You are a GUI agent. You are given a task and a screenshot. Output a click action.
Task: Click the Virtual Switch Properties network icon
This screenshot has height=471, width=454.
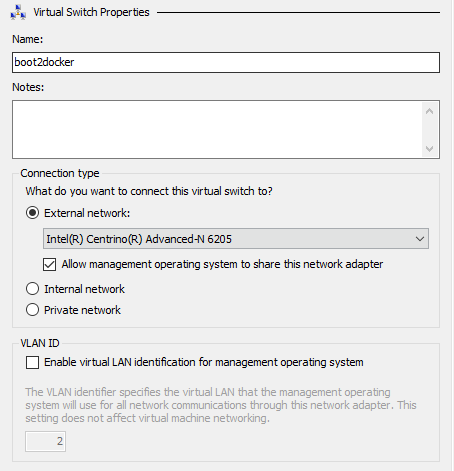18,12
